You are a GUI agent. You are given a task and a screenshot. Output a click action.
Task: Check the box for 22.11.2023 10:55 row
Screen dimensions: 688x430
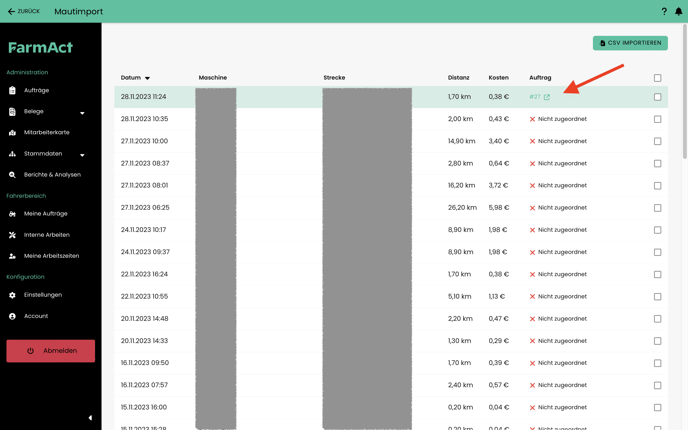tap(657, 297)
